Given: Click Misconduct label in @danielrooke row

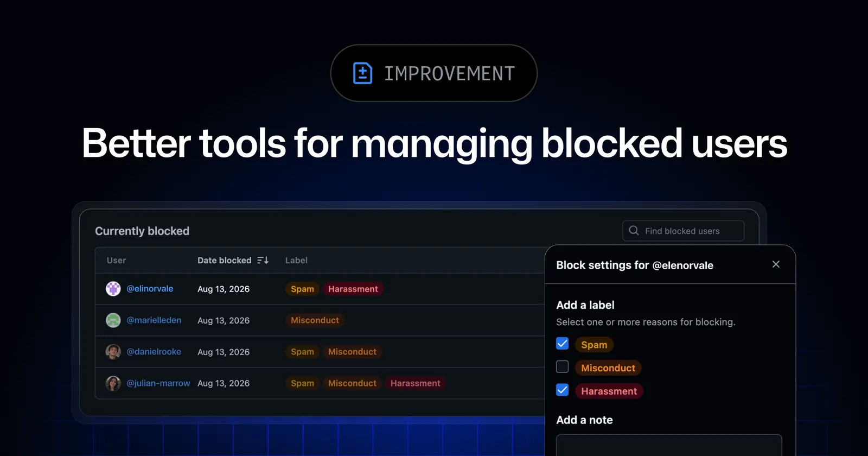Looking at the screenshot, I should click(x=352, y=352).
